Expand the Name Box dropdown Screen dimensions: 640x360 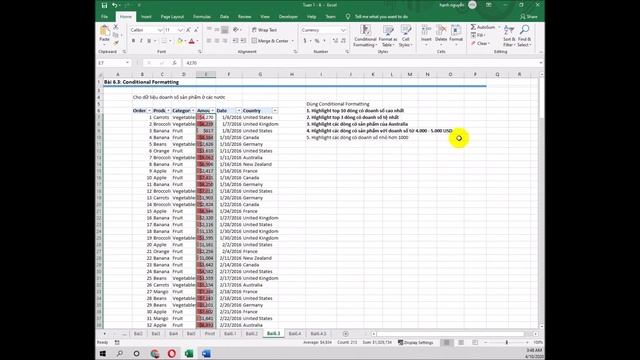point(127,63)
